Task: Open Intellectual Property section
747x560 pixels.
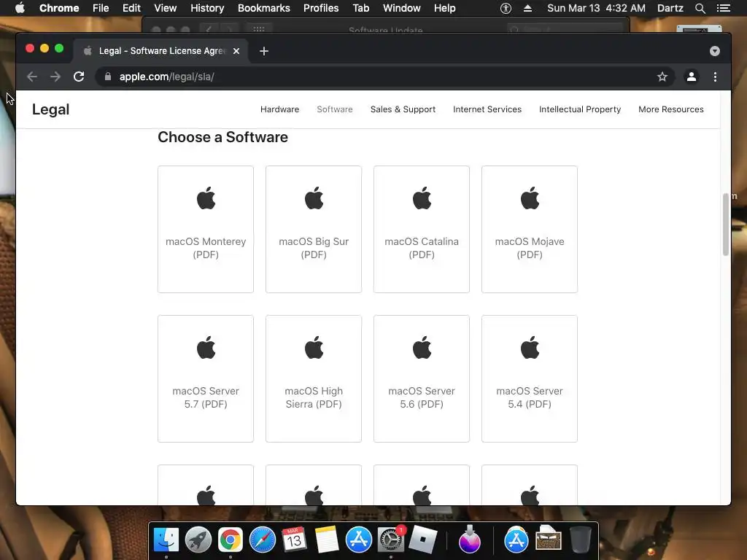Action: pyautogui.click(x=580, y=109)
